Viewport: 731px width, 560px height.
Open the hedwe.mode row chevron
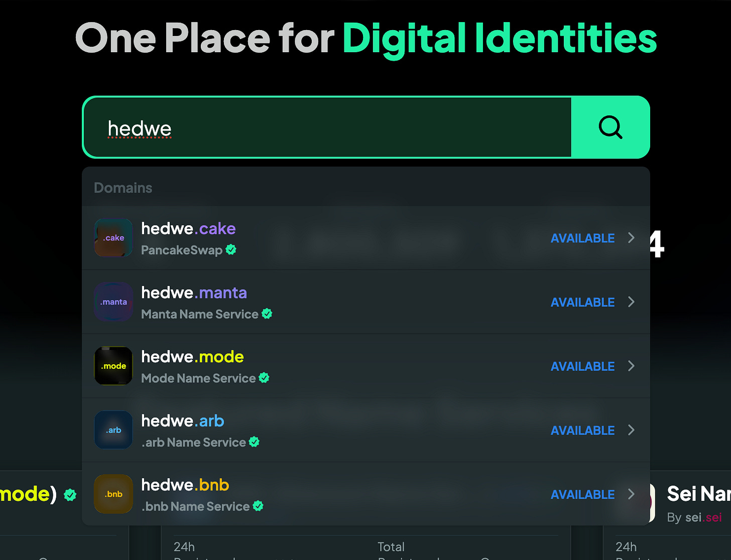(x=632, y=366)
